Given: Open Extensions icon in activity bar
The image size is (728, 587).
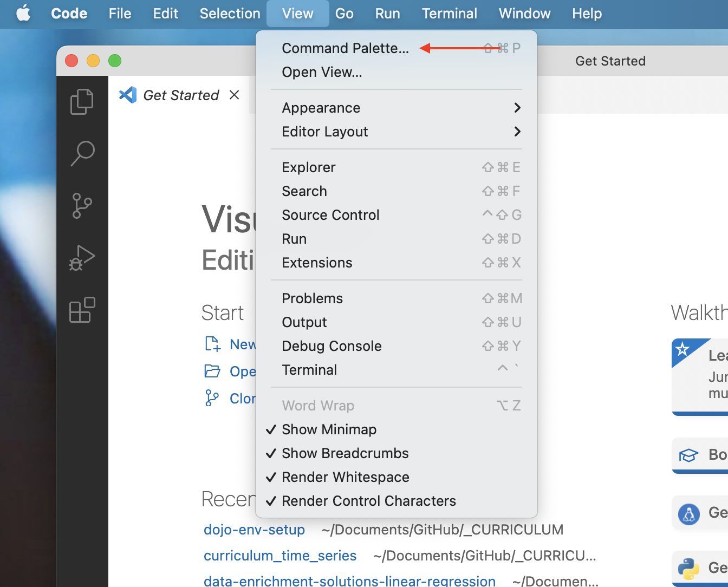Looking at the screenshot, I should click(82, 310).
